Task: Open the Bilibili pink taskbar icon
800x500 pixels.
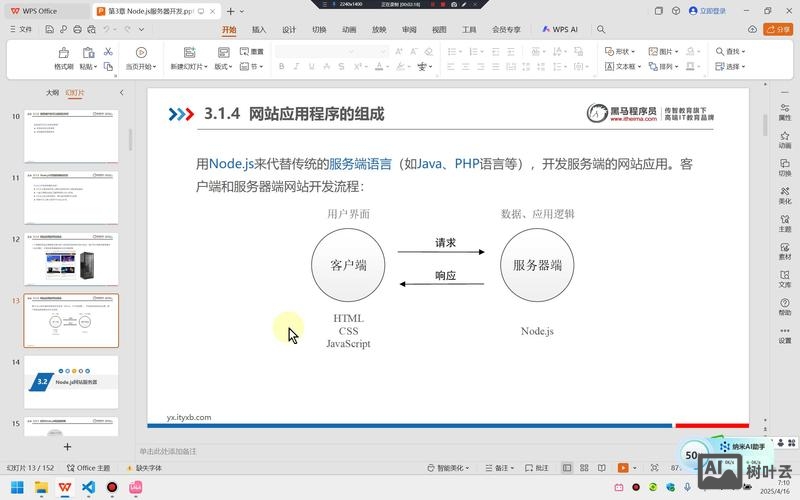Action: [136, 487]
